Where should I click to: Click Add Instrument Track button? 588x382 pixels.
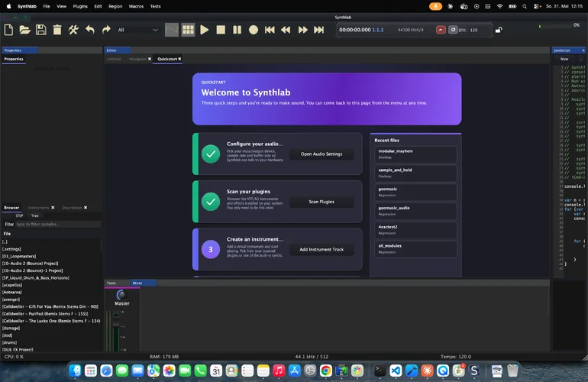pos(321,249)
